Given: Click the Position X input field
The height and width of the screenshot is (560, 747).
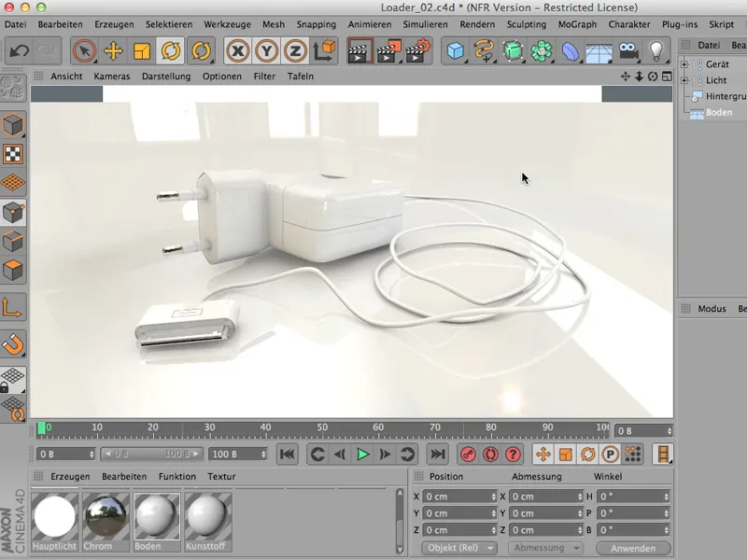Looking at the screenshot, I should click(x=459, y=497).
